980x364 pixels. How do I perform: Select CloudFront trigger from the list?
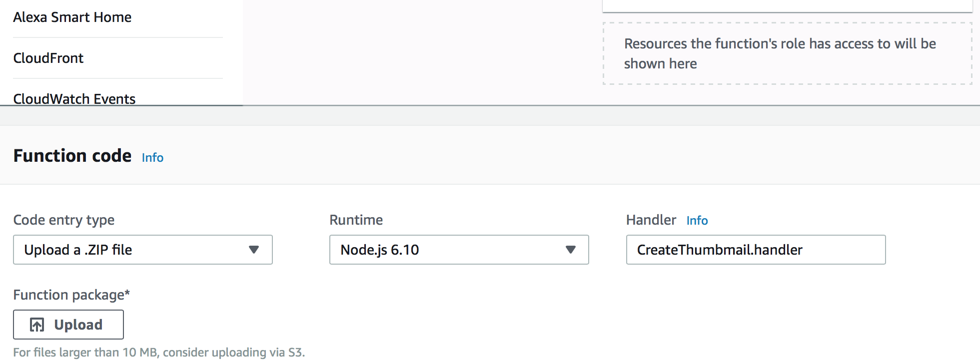pyautogui.click(x=48, y=58)
